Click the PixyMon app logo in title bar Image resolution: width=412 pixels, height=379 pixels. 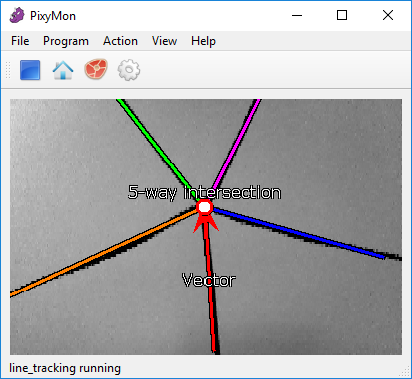click(x=17, y=16)
